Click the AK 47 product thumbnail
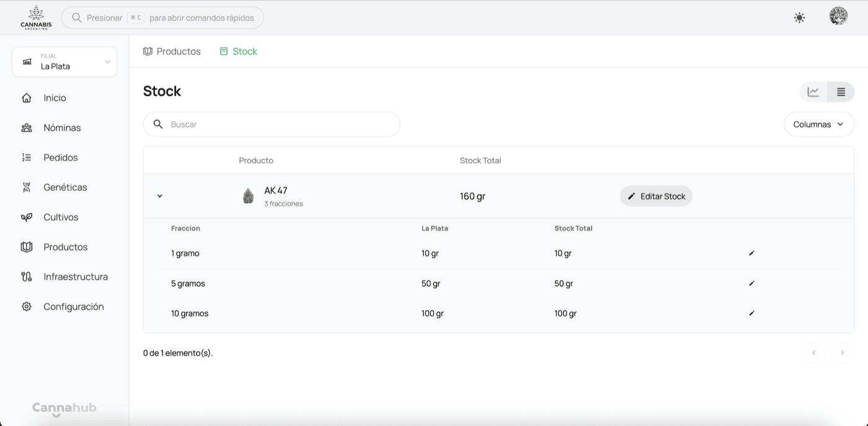 (249, 196)
